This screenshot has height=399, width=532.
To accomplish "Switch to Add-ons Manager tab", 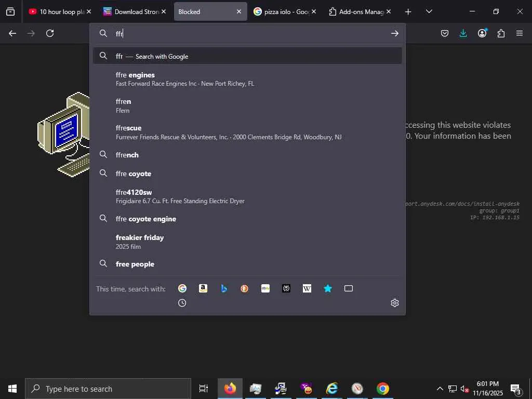I will click(356, 11).
